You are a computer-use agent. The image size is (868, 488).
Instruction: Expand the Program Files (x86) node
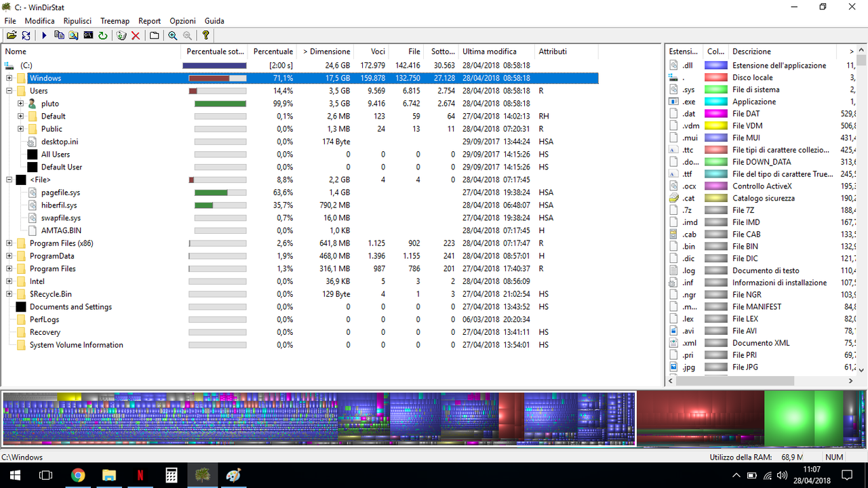pos(9,243)
